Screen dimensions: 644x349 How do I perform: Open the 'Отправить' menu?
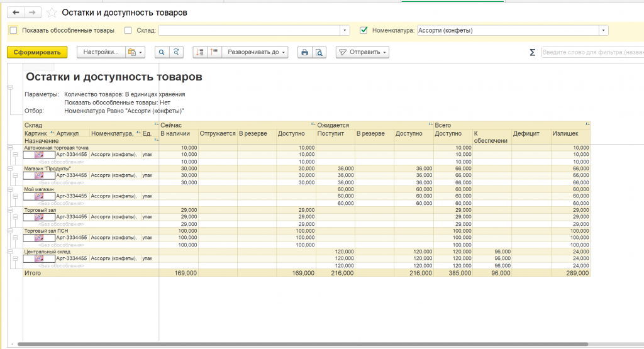coord(362,52)
